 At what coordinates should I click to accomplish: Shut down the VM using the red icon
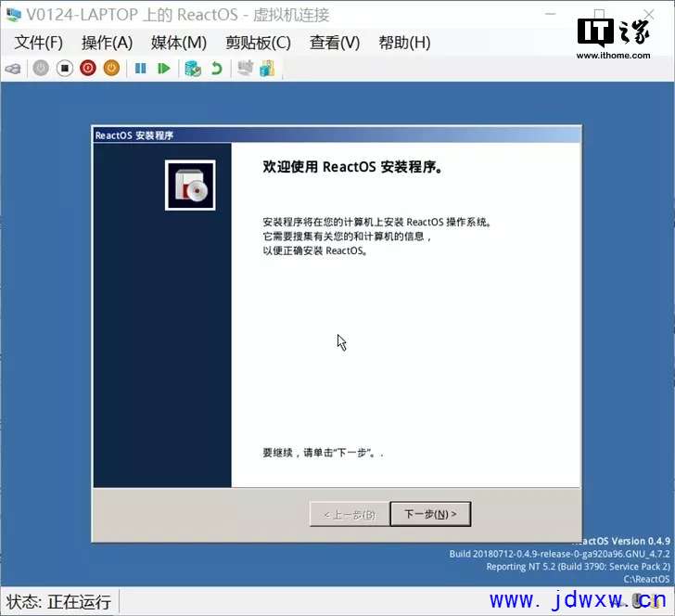(88, 68)
